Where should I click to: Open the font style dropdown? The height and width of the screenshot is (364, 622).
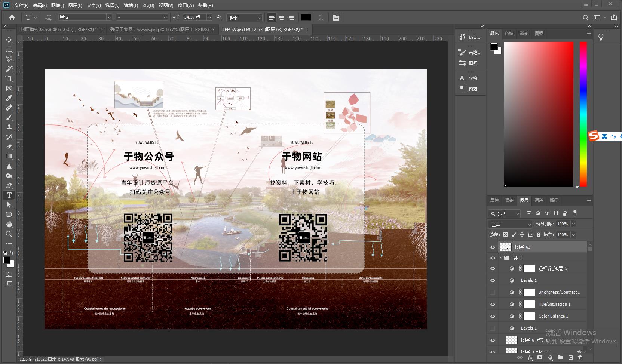(165, 17)
